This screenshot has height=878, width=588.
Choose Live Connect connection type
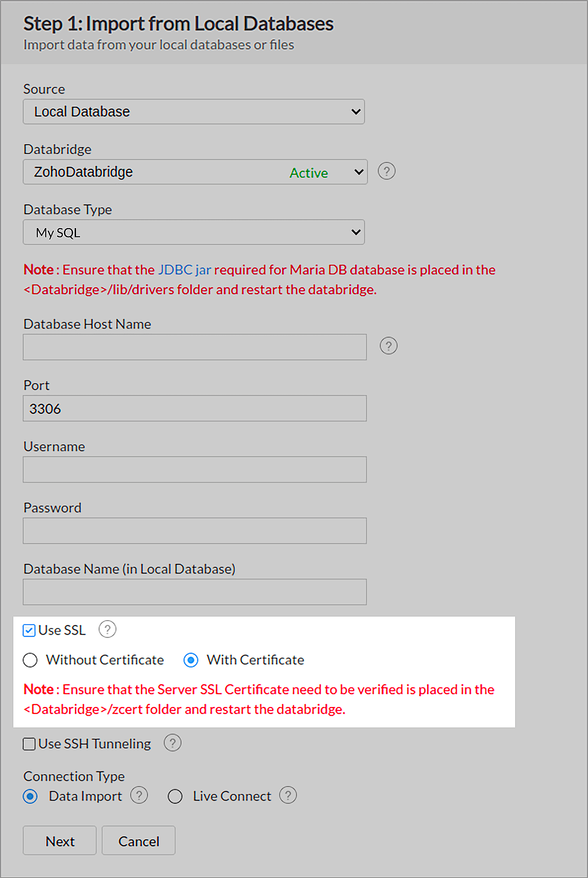tap(175, 796)
